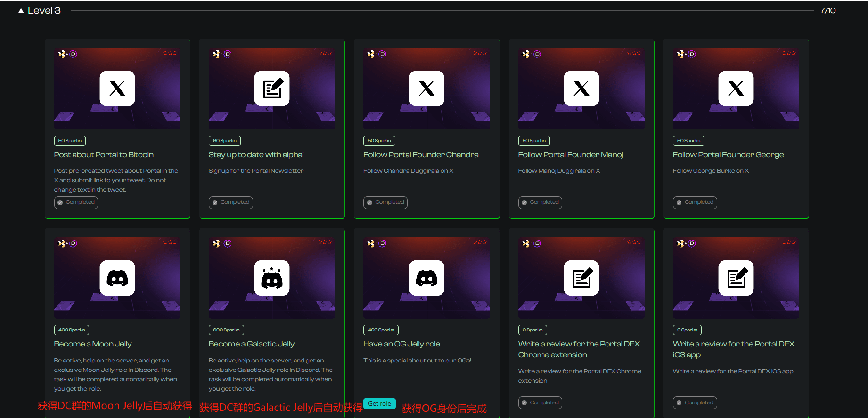
Task: Click the three-star rating on Become a Moon Jelly card
Action: [x=170, y=242]
